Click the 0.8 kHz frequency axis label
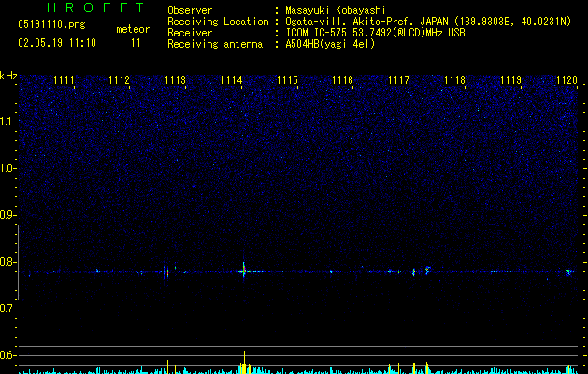588x374 pixels. (x=7, y=262)
